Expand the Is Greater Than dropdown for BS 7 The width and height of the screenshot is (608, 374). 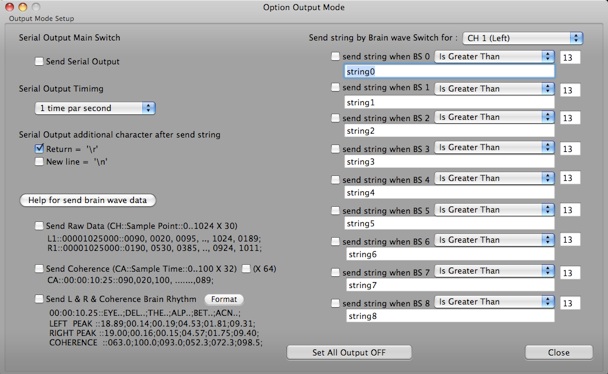[494, 271]
